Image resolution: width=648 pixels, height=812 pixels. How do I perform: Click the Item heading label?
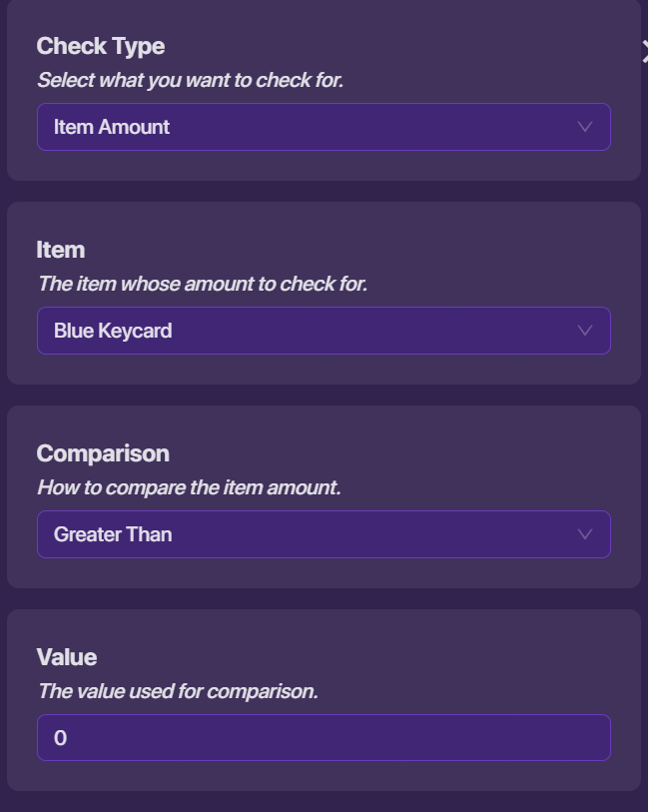[61, 250]
